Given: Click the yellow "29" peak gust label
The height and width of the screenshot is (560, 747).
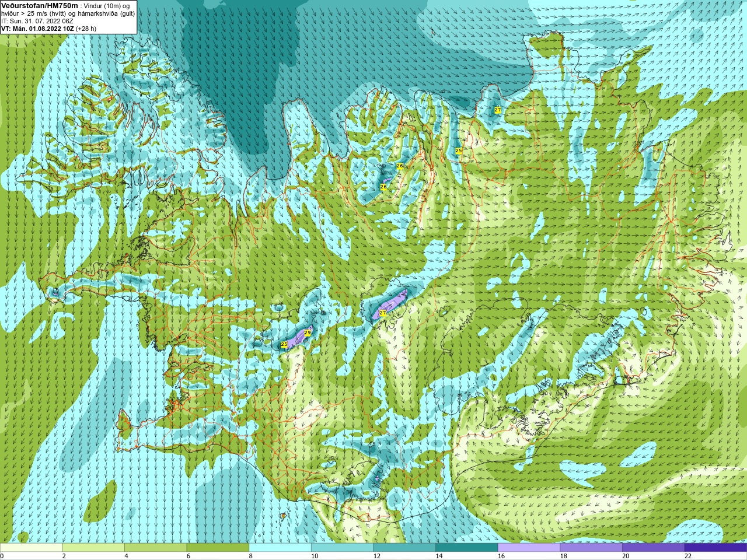Looking at the screenshot, I should pos(308,332).
